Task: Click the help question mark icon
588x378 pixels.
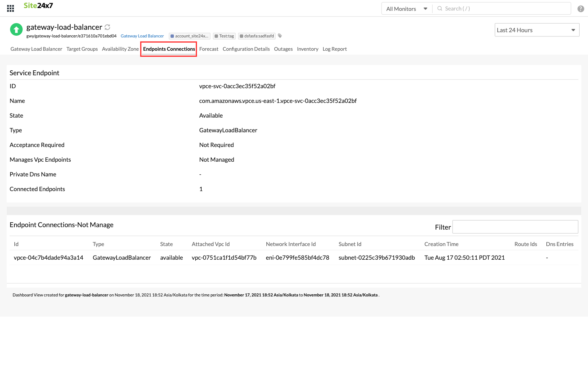Action: click(581, 9)
